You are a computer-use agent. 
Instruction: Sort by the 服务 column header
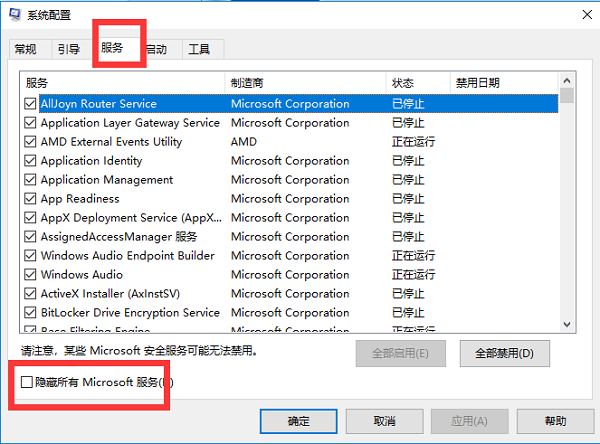tap(122, 83)
